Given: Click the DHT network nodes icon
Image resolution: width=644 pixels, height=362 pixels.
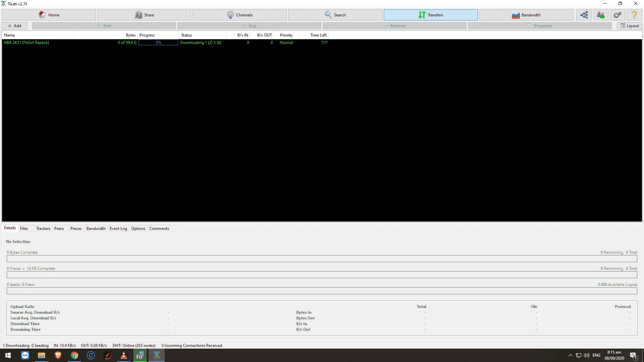Looking at the screenshot, I should point(584,15).
